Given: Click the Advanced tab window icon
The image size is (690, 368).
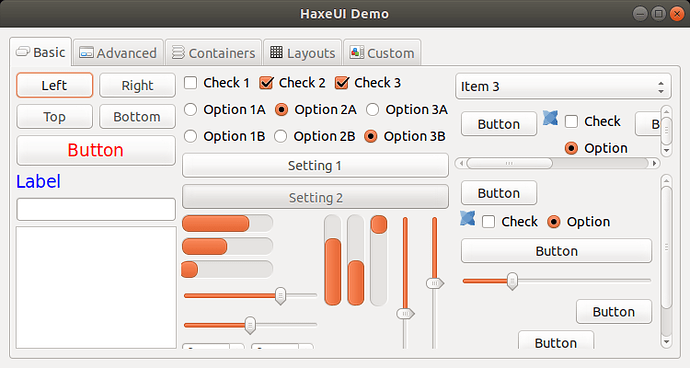Looking at the screenshot, I should [x=86, y=53].
